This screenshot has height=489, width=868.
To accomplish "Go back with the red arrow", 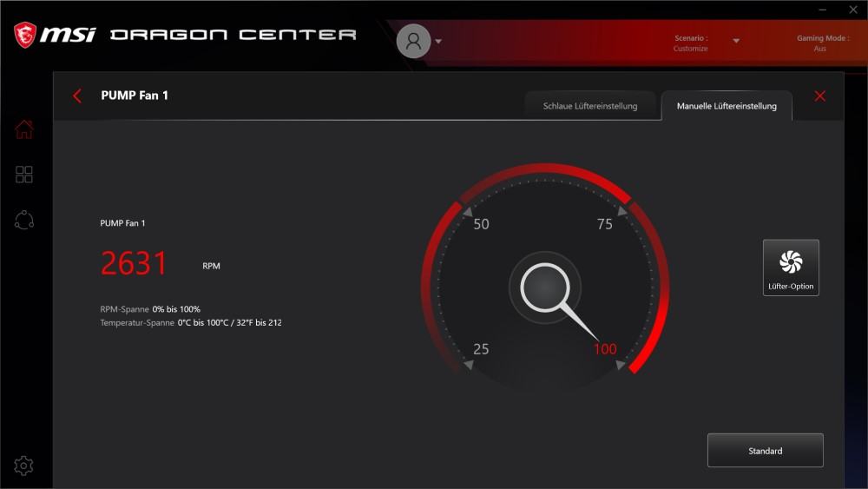I will point(77,96).
